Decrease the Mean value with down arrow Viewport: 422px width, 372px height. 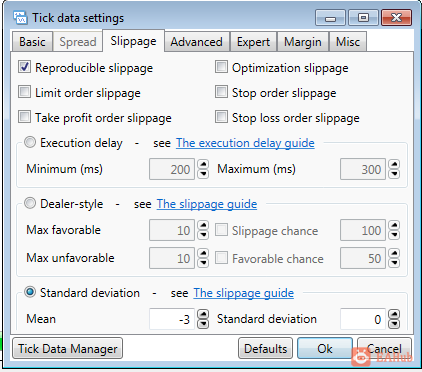(x=203, y=324)
